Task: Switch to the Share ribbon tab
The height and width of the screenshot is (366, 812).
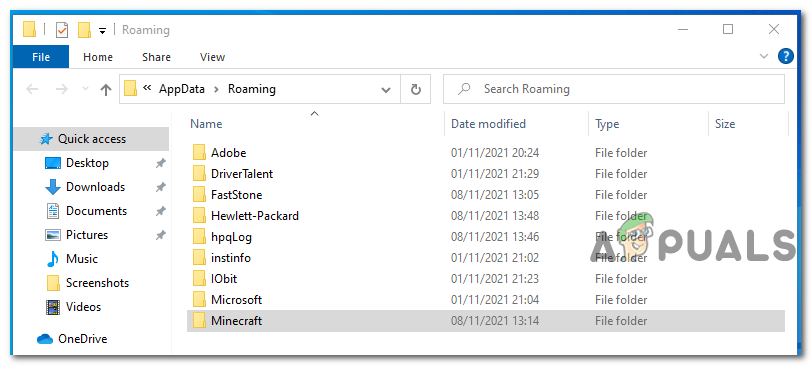Action: pyautogui.click(x=156, y=57)
